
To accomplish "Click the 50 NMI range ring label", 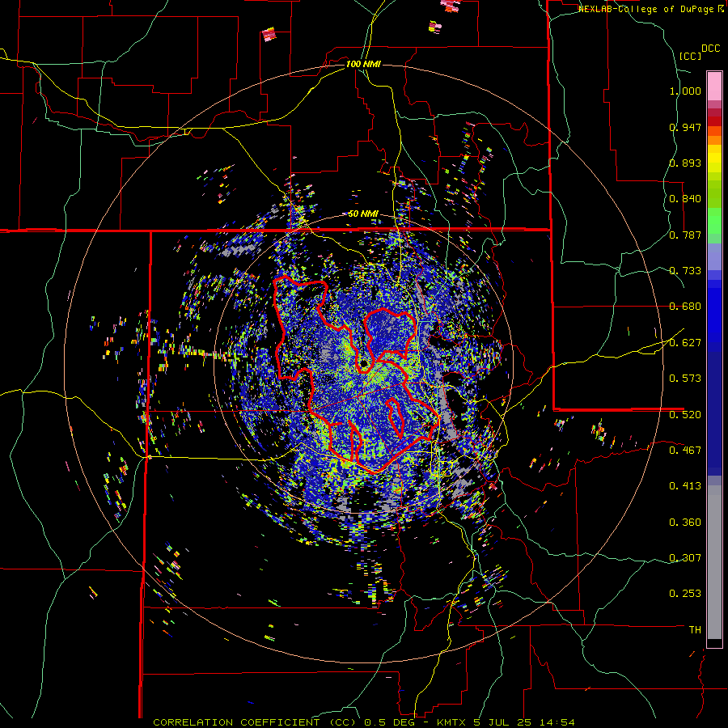I will pos(363,214).
